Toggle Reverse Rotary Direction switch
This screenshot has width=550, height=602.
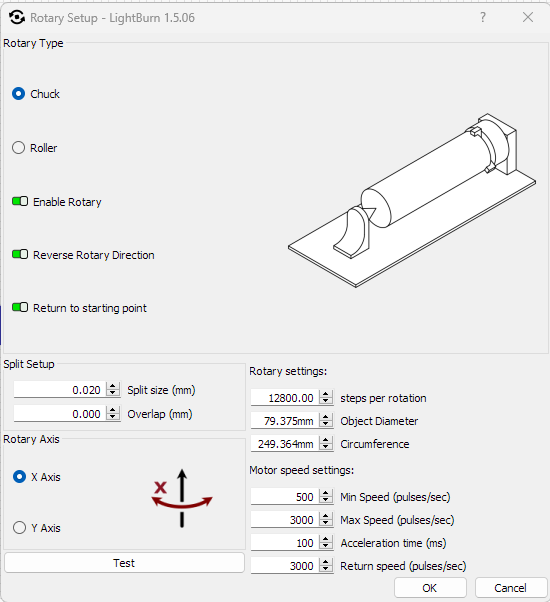click(x=20, y=254)
